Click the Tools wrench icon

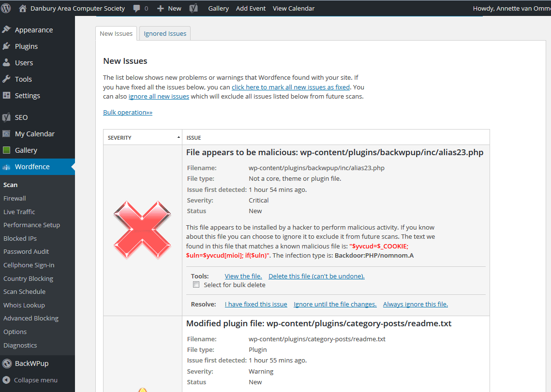tap(6, 79)
